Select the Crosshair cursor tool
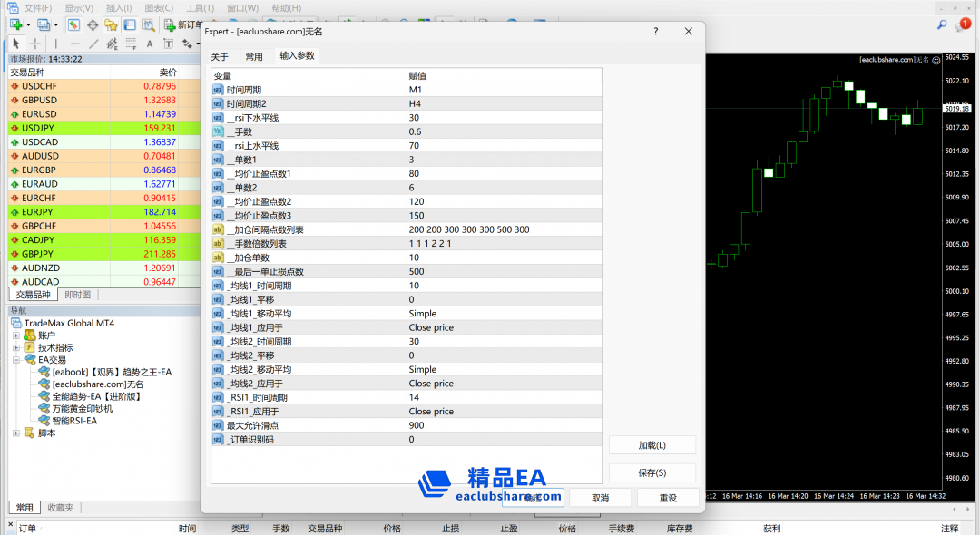 click(x=35, y=44)
